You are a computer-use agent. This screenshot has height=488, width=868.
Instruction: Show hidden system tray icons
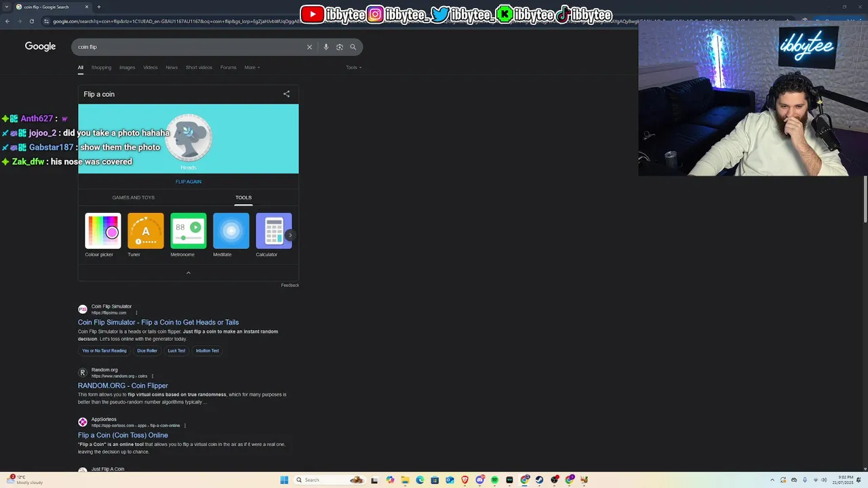[x=772, y=480]
